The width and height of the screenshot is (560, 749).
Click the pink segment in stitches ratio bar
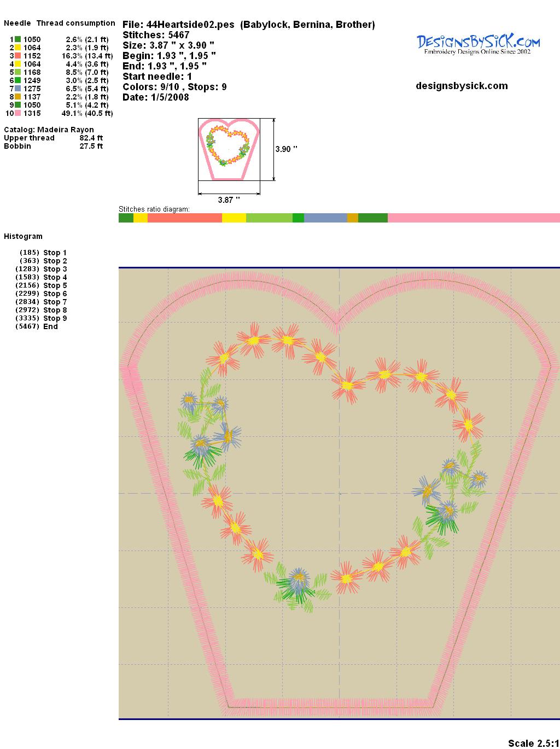[473, 218]
